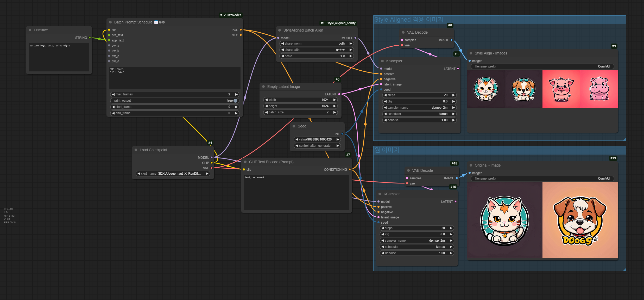644x300 pixels.
Task: Click the 원 이미지 group title
Action: pos(387,150)
